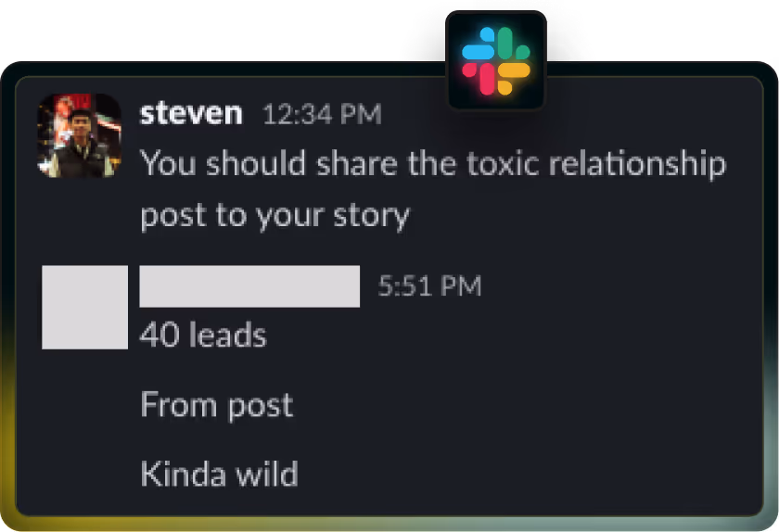Viewport: 779px width, 532px height.
Task: Select the "Kinda wild" message
Action: (219, 474)
